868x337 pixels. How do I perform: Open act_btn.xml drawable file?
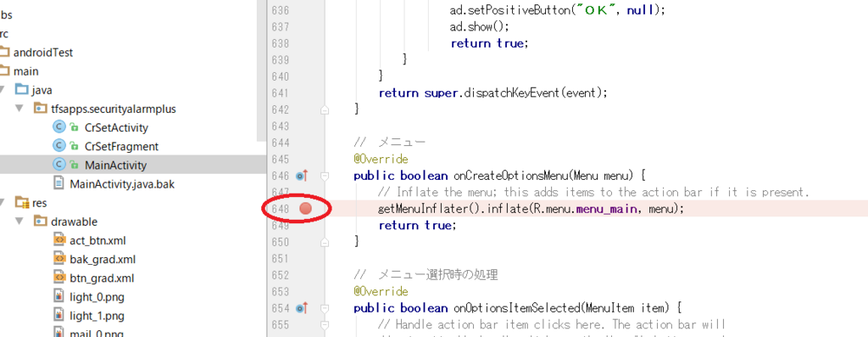click(98, 240)
